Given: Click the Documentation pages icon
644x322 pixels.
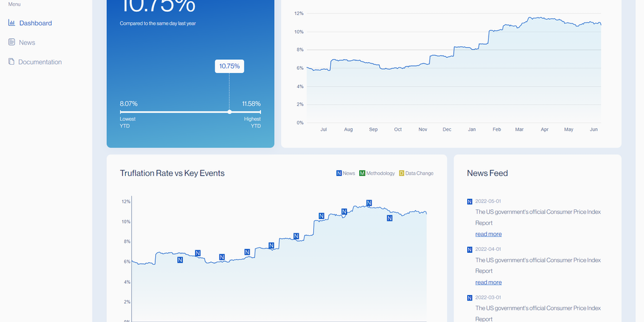Looking at the screenshot, I should [11, 61].
